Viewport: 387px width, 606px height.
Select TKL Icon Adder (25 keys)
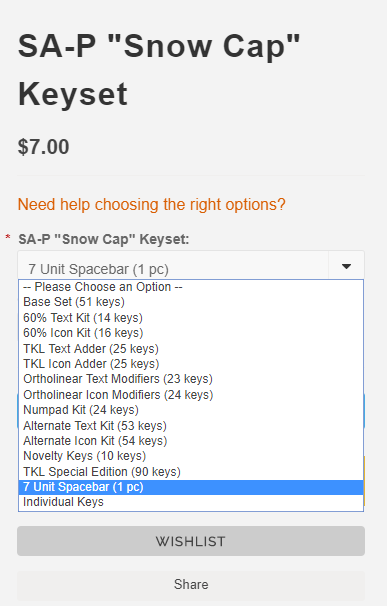click(191, 364)
